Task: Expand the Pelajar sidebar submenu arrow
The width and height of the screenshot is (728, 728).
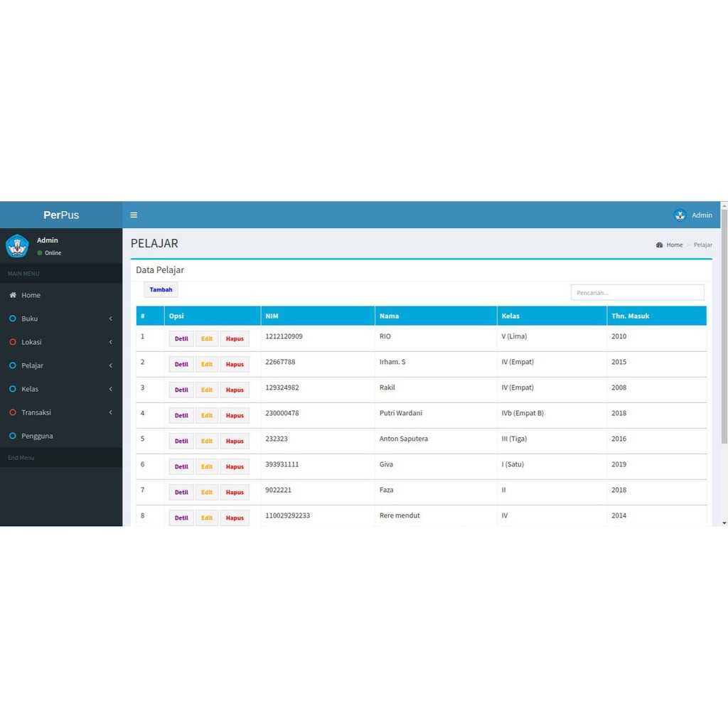Action: pyautogui.click(x=110, y=365)
